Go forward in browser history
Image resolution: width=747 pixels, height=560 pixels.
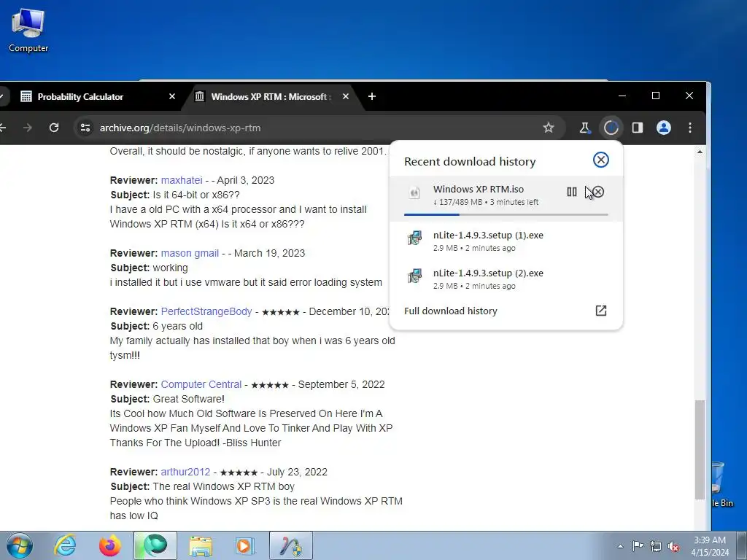[x=28, y=128]
